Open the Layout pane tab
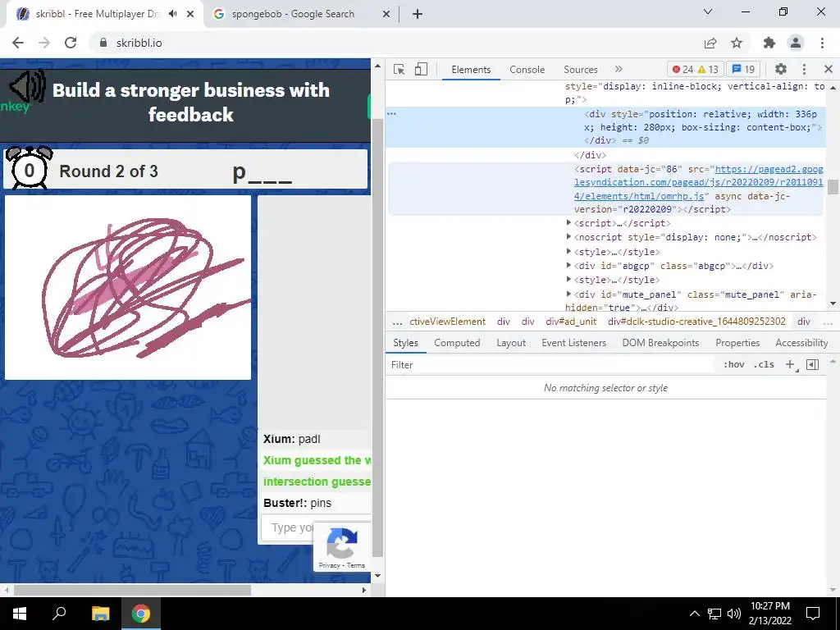This screenshot has height=630, width=840. click(x=511, y=343)
